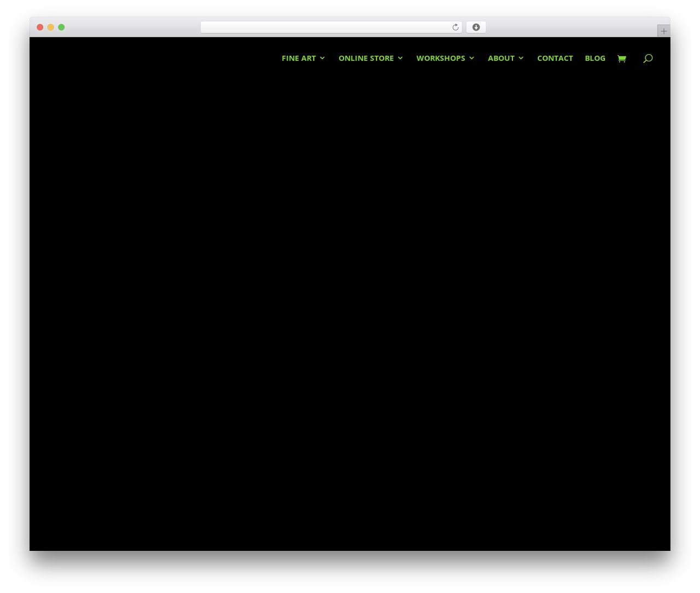Reload page using the refresh icon
Image resolution: width=700 pixels, height=593 pixels.
click(x=456, y=27)
